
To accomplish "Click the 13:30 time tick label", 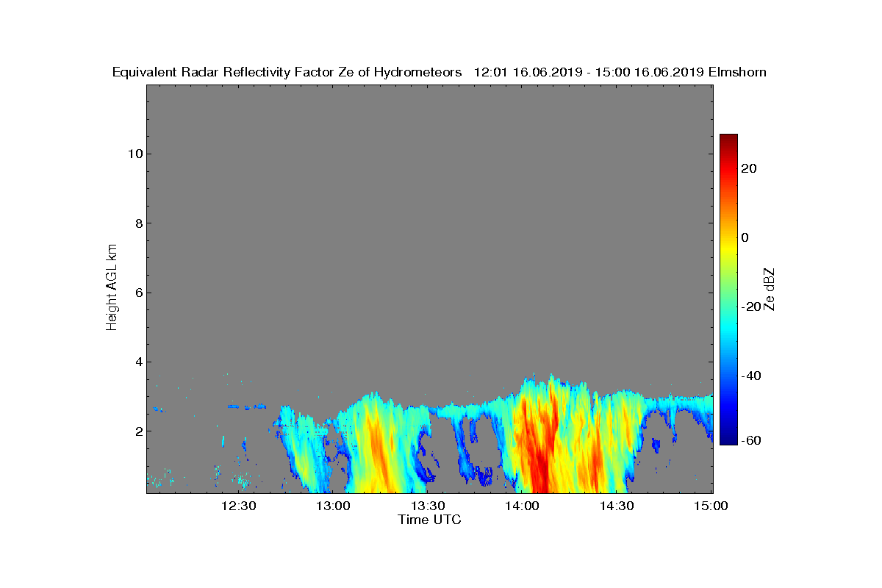I will pyautogui.click(x=427, y=506).
